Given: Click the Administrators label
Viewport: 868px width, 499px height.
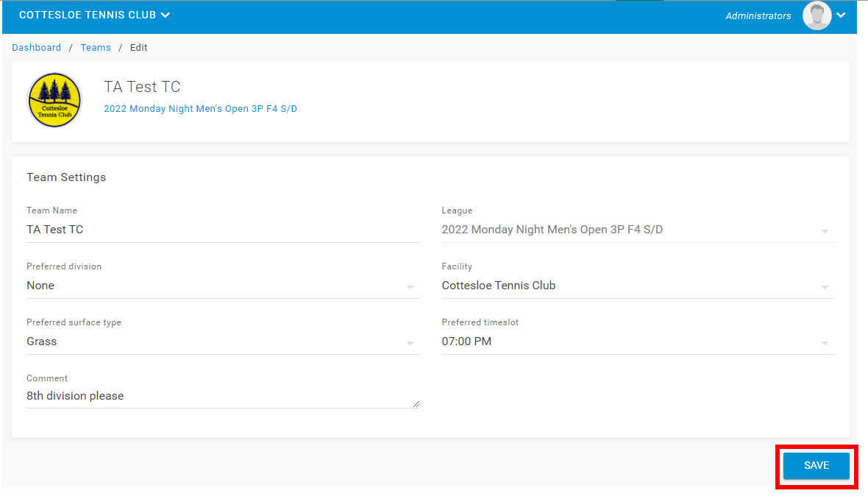Looking at the screenshot, I should (758, 16).
